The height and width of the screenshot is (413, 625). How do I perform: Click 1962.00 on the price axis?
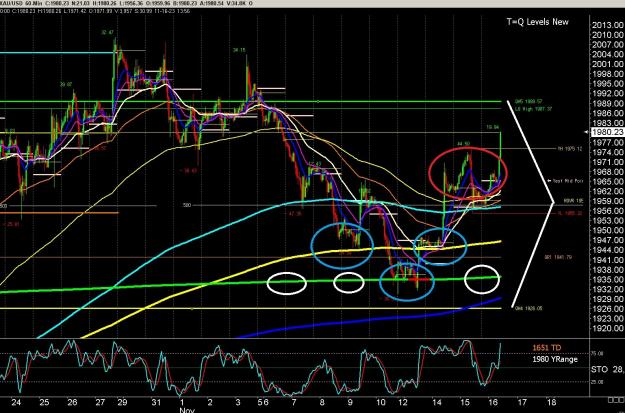point(608,191)
